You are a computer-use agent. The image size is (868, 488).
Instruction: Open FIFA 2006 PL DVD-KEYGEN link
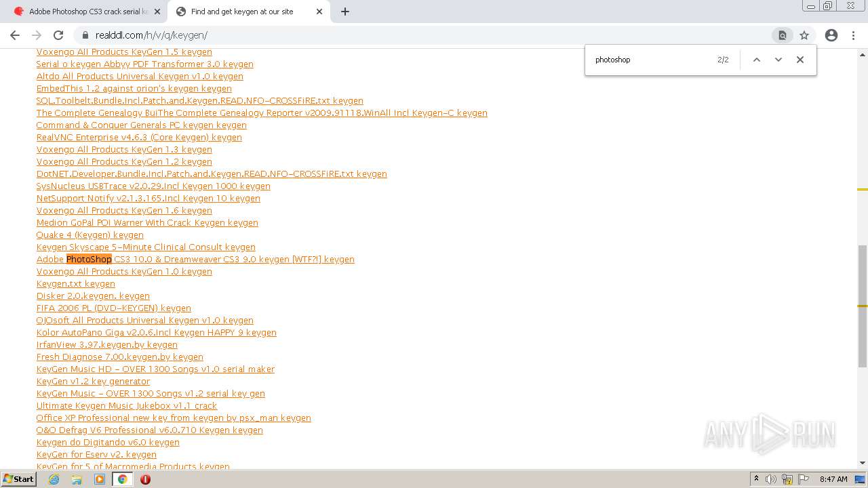click(114, 308)
